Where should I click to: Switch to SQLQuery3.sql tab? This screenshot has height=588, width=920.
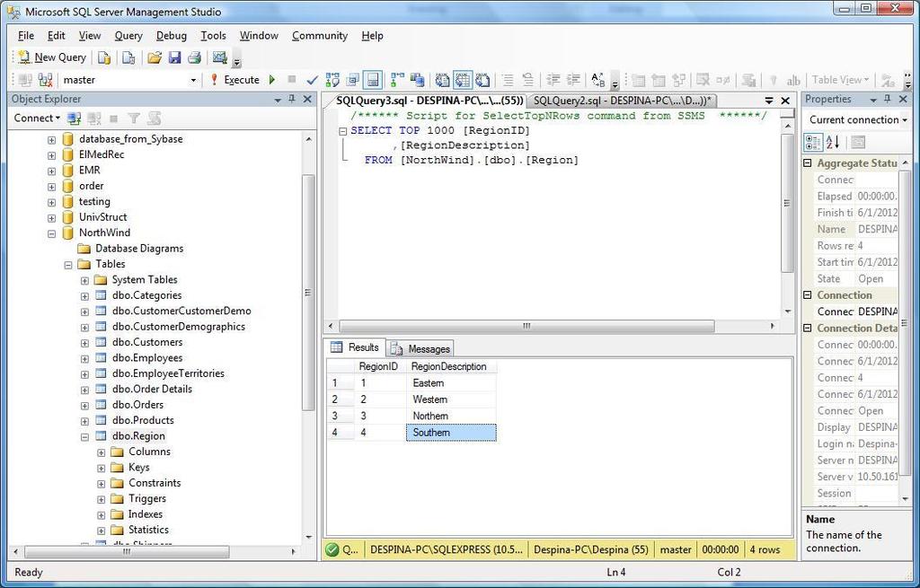click(x=429, y=101)
